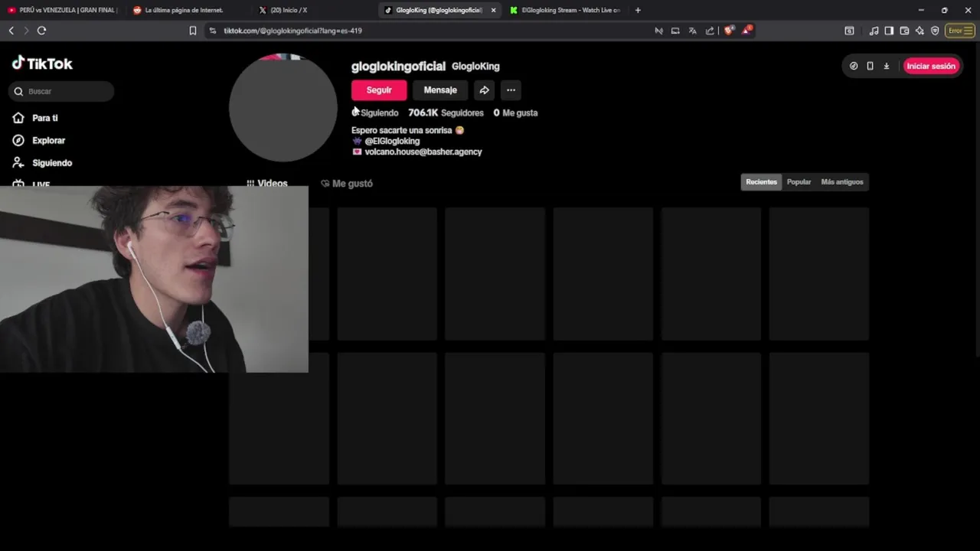Close the GlogloKing TikTok tab

click(493, 10)
